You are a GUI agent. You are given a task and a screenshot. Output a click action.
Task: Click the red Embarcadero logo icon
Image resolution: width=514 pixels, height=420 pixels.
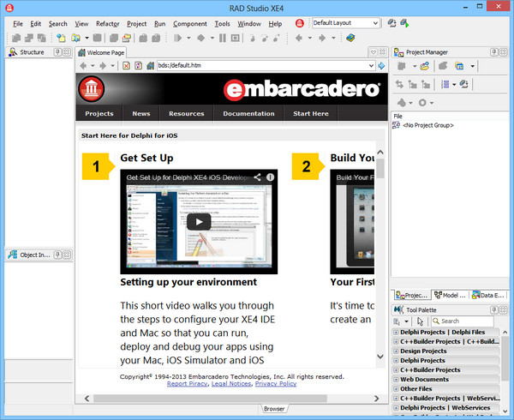coord(91,88)
